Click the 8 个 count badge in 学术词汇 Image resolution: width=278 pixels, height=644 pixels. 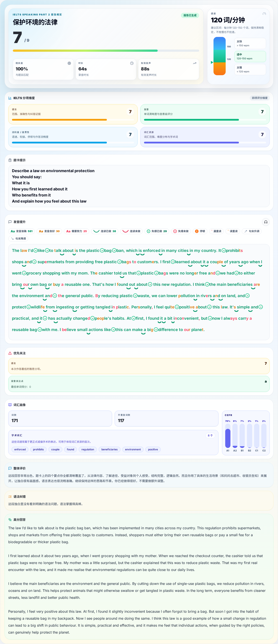click(x=210, y=436)
